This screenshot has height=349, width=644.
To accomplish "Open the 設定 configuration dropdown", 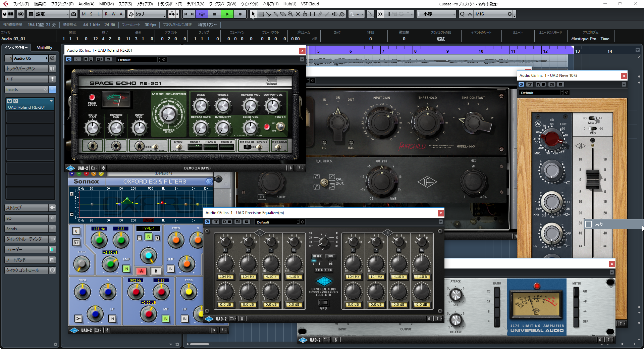I will click(52, 14).
